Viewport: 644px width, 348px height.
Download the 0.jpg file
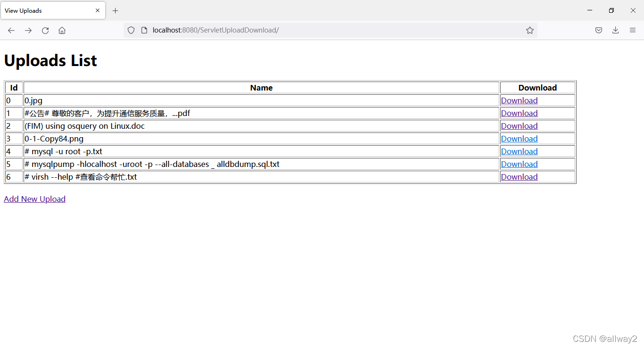[x=519, y=100]
